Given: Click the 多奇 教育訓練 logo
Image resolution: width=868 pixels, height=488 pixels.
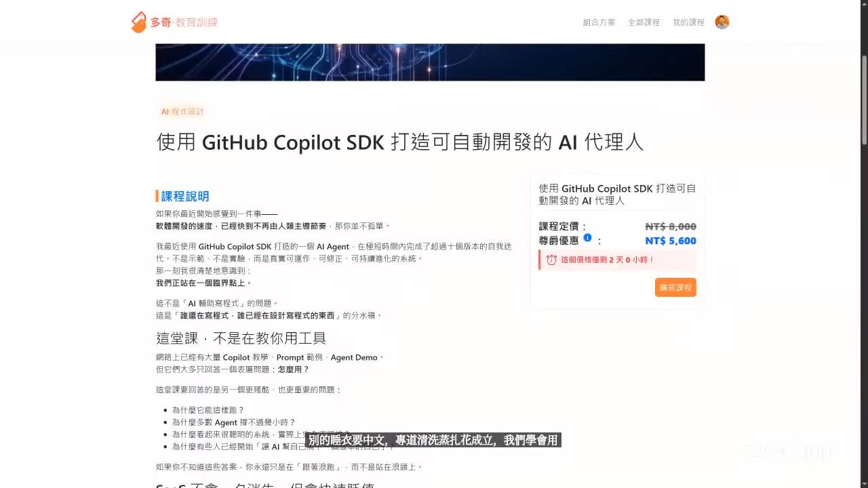Looking at the screenshot, I should (x=174, y=22).
